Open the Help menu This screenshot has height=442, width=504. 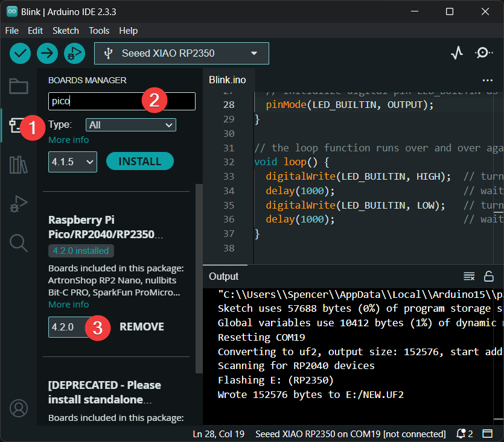coord(128,31)
